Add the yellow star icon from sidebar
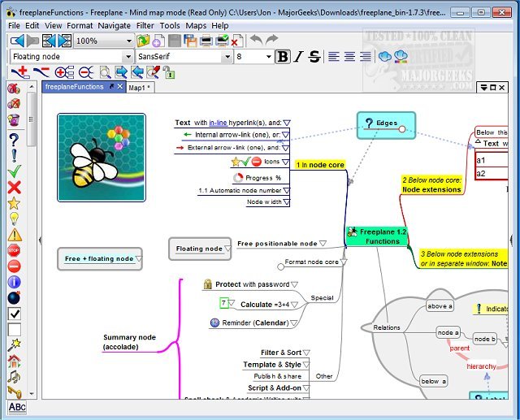 pos(14,203)
